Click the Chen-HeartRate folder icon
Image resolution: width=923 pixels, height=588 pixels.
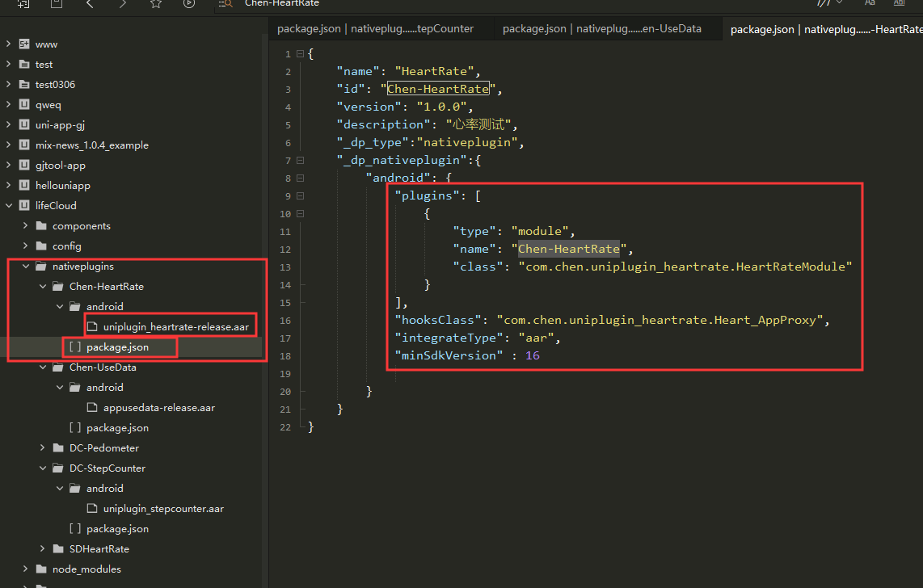tap(58, 287)
